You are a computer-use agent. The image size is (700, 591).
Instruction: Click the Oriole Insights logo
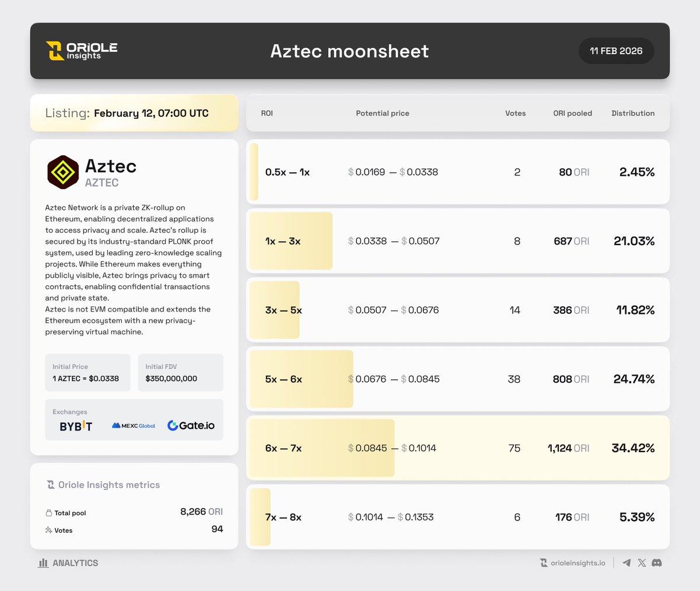coord(82,51)
